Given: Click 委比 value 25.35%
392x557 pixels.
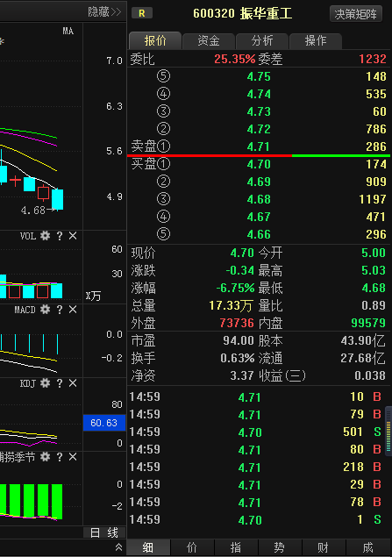Looking at the screenshot, I should click(x=235, y=59).
